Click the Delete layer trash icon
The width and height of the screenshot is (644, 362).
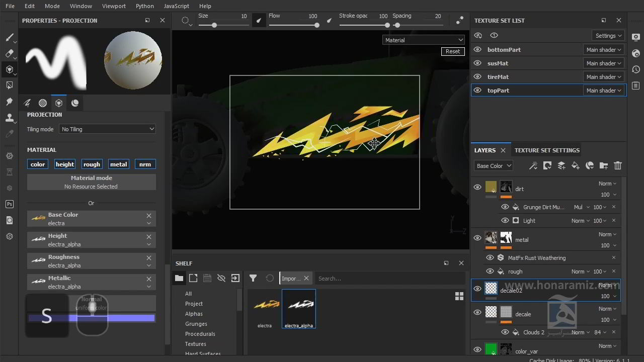[618, 165]
